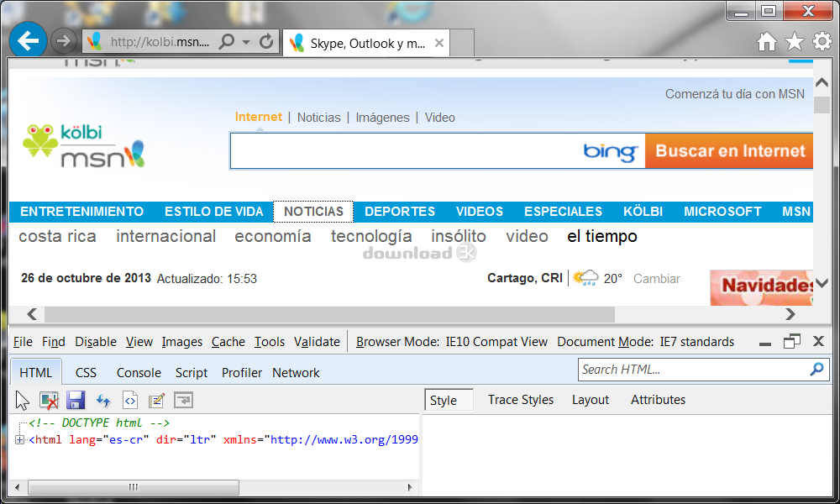Switch to the Console tab
Screen dimensions: 840x504
pos(139,373)
